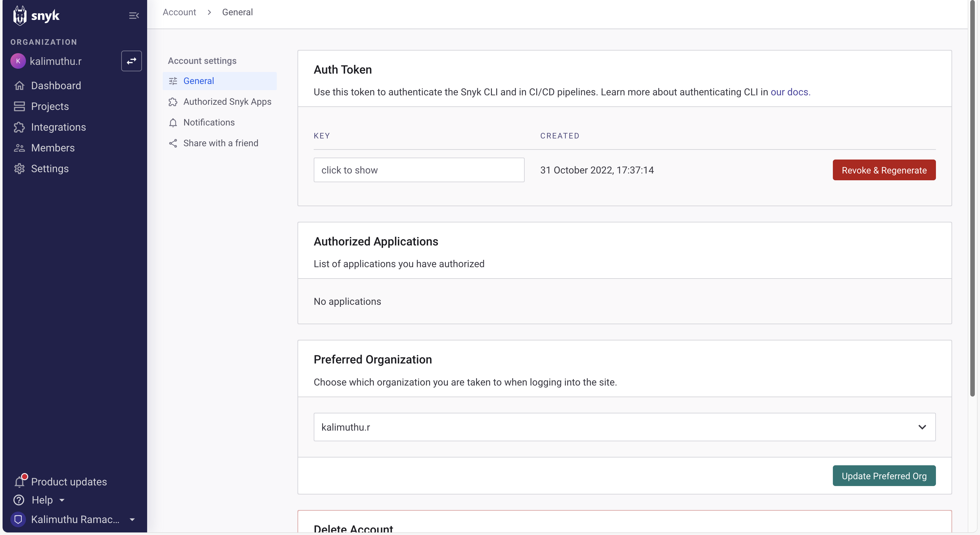Expand the Kalimuthu Ramac... user menu arrow
The width and height of the screenshot is (980, 535).
click(132, 519)
